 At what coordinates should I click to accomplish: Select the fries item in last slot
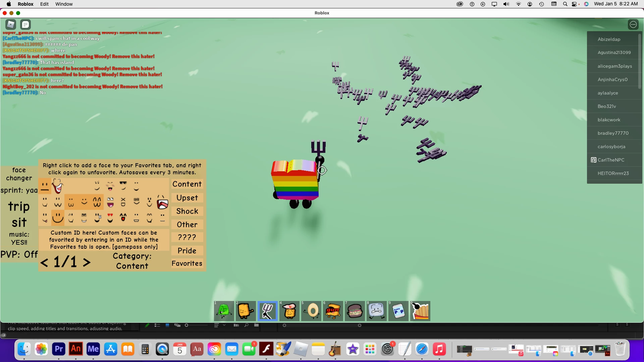(x=420, y=311)
